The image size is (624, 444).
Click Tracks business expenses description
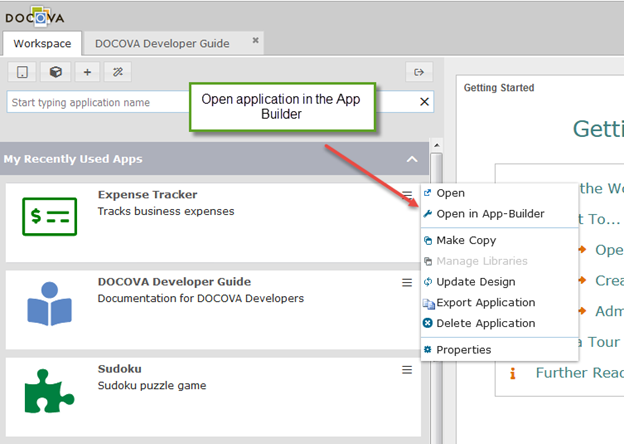[x=166, y=211]
